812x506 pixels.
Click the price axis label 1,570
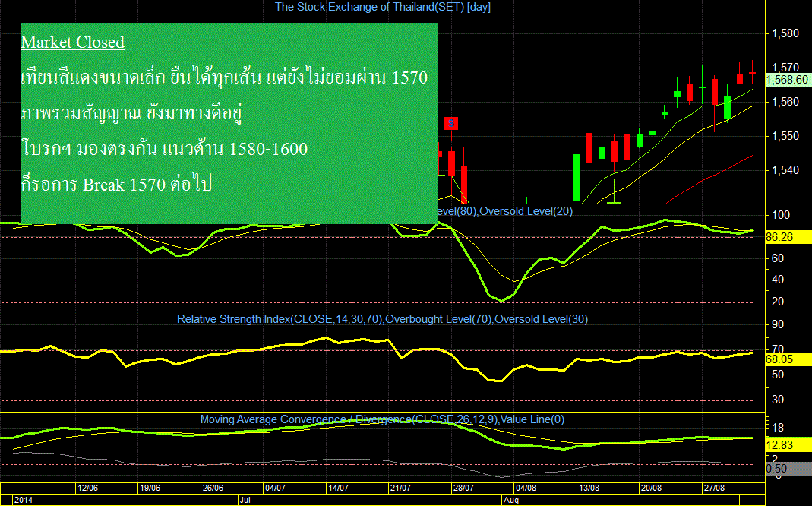tap(785, 68)
